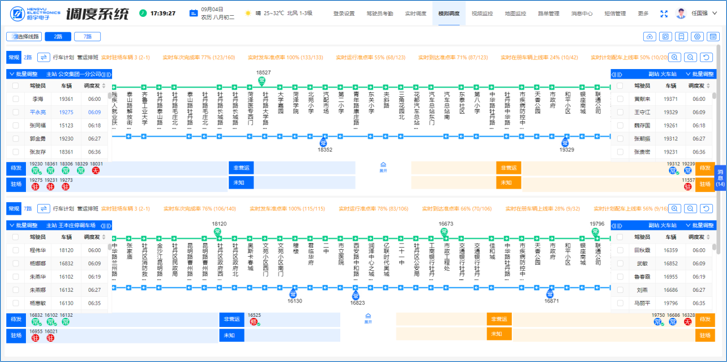Image resolution: width=728 pixels, height=363 pixels.
Task: Expand 批量调整 for 7路 main station
Action: click(22, 225)
